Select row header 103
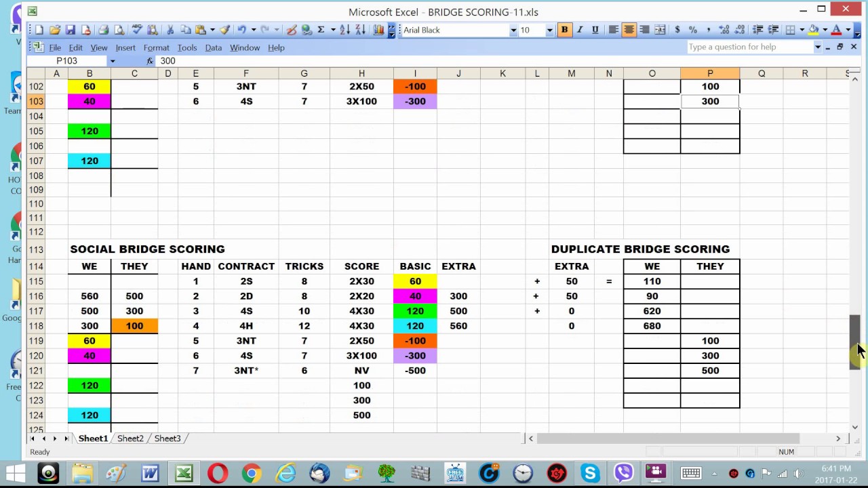 36,101
